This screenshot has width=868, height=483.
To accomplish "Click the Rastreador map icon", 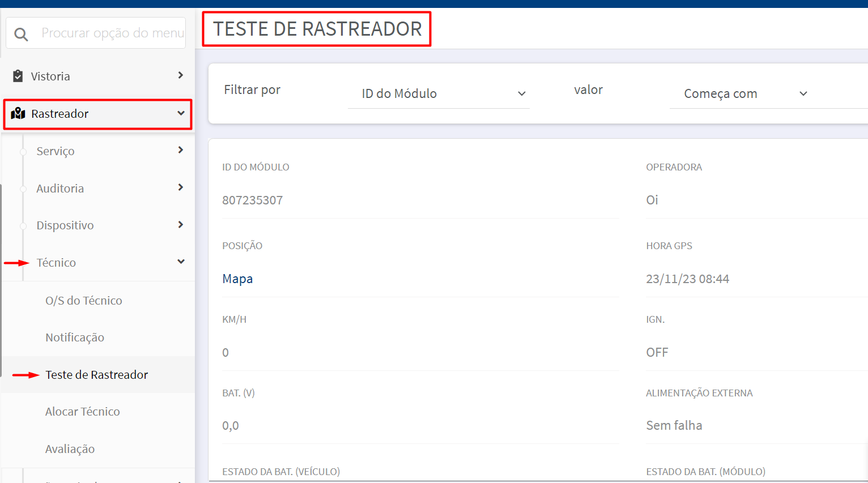I will coord(18,113).
